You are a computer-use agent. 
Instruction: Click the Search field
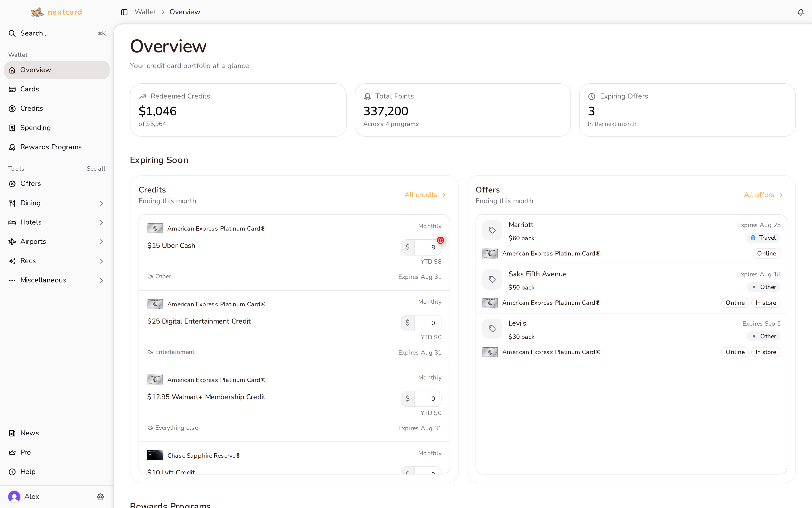click(x=57, y=33)
